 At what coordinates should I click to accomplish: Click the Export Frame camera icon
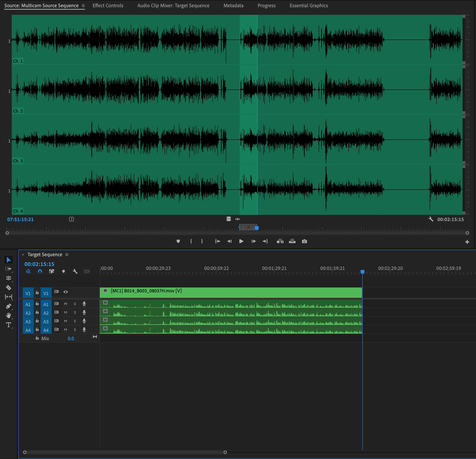coord(304,241)
